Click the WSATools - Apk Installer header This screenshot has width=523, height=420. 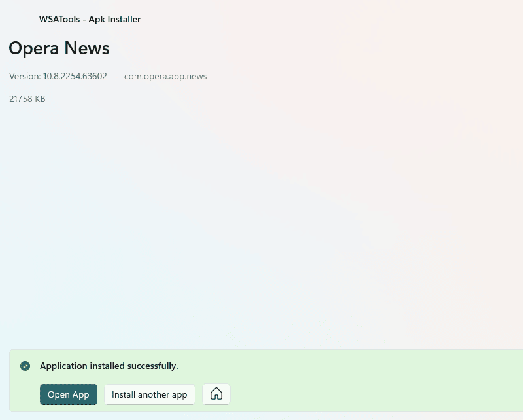pyautogui.click(x=90, y=19)
